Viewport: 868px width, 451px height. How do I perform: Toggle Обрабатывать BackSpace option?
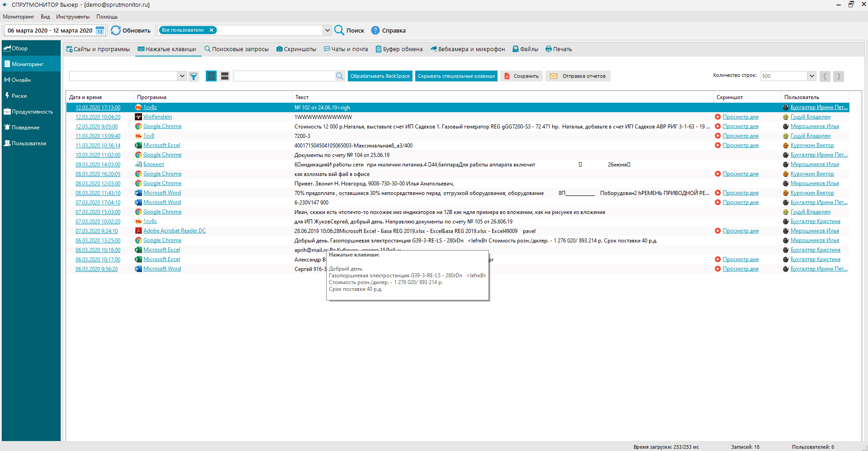380,76
